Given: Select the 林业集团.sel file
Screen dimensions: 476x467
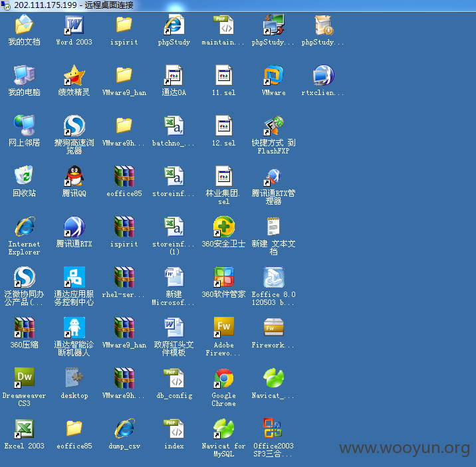Looking at the screenshot, I should point(224,175).
